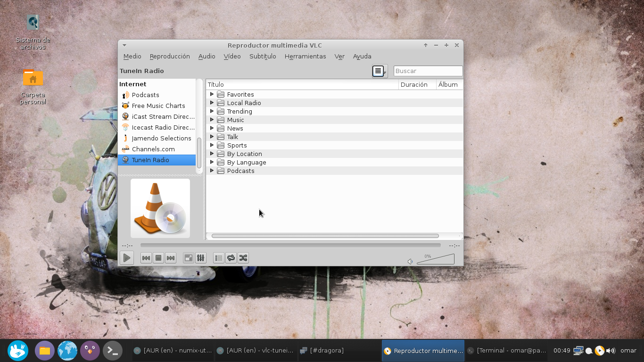Expand the Trending folder
The width and height of the screenshot is (644, 362).
pyautogui.click(x=212, y=111)
